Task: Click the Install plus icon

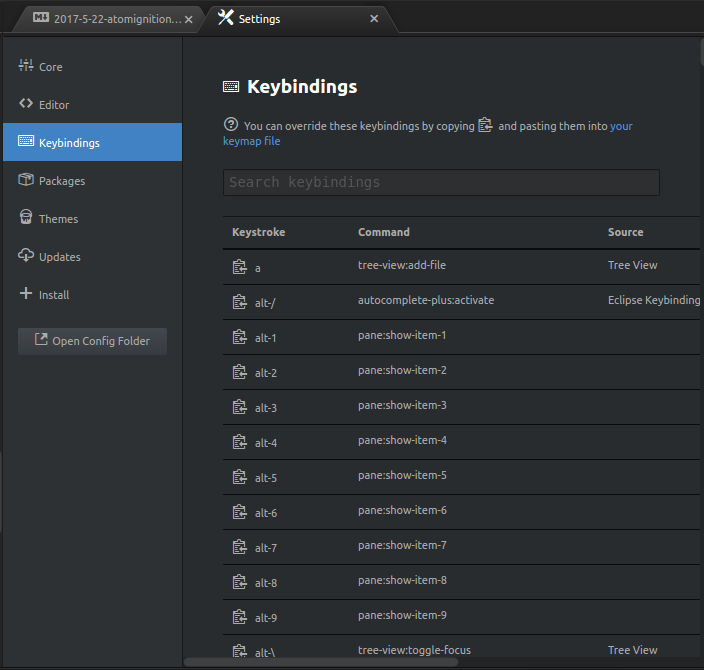Action: [26, 293]
